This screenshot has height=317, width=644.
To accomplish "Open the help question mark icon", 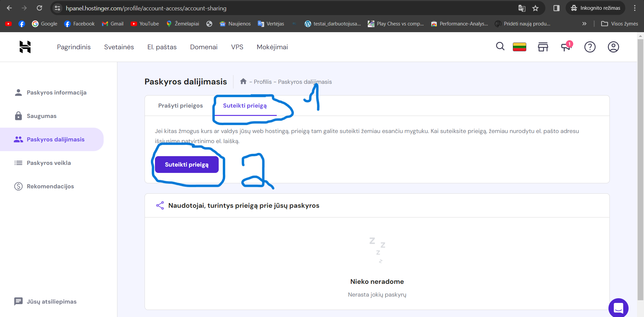I will pos(590,47).
